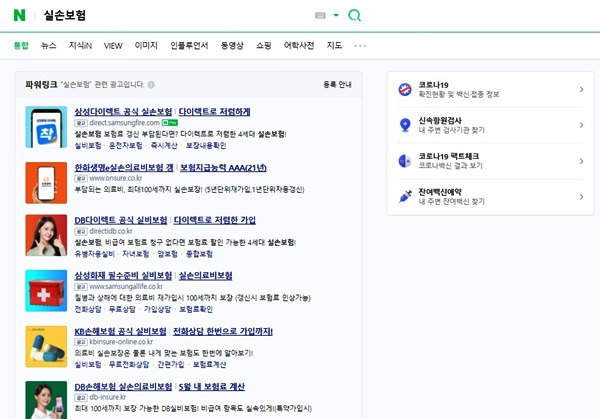Open the 유병자용실비 sublink
Viewport: 600px width, 419px height.
pos(94,254)
